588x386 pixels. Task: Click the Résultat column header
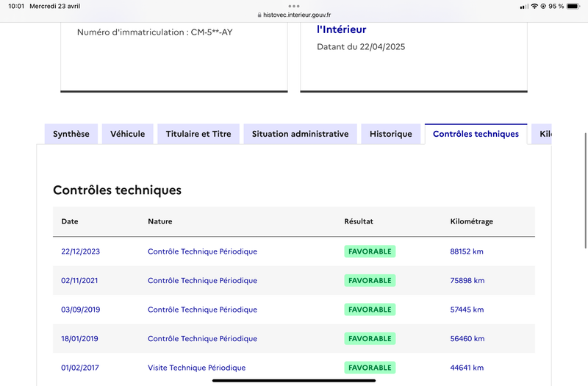coord(359,221)
